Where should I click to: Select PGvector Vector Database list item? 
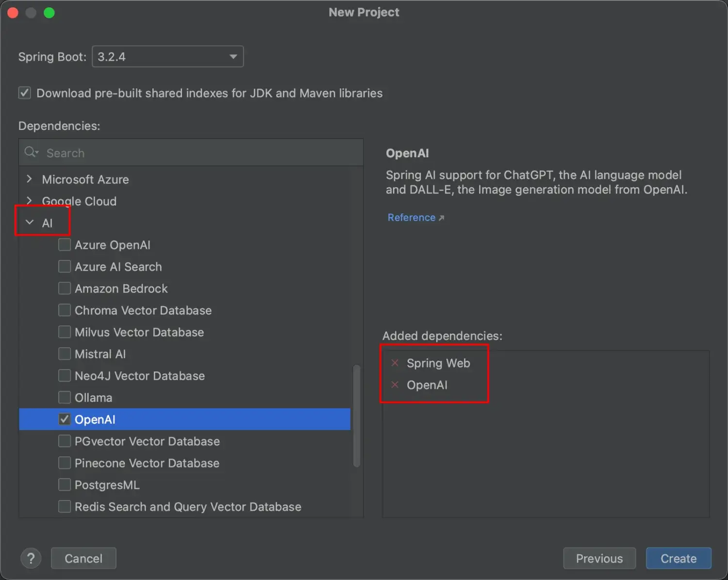pyautogui.click(x=147, y=441)
